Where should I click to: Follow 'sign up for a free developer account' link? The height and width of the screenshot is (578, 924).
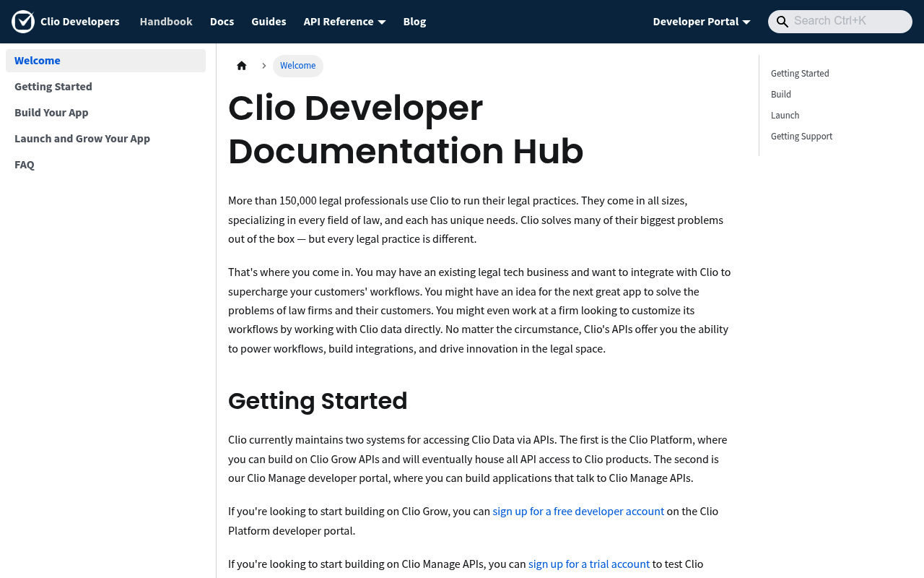coord(578,512)
